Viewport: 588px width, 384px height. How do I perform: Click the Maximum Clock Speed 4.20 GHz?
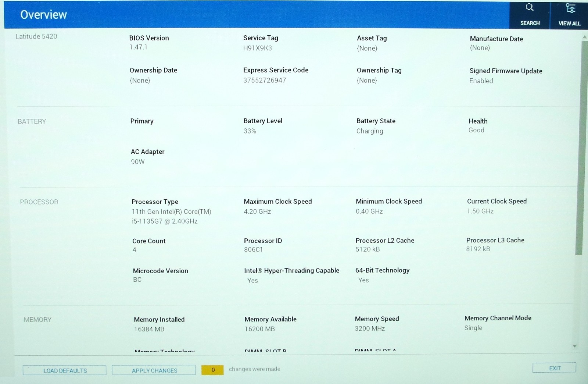tap(257, 211)
